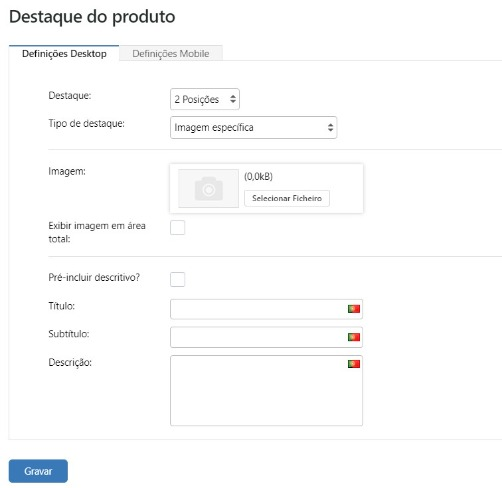Image resolution: width=502 pixels, height=488 pixels.
Task: Focus the Subtítulo text input
Action: (x=266, y=337)
